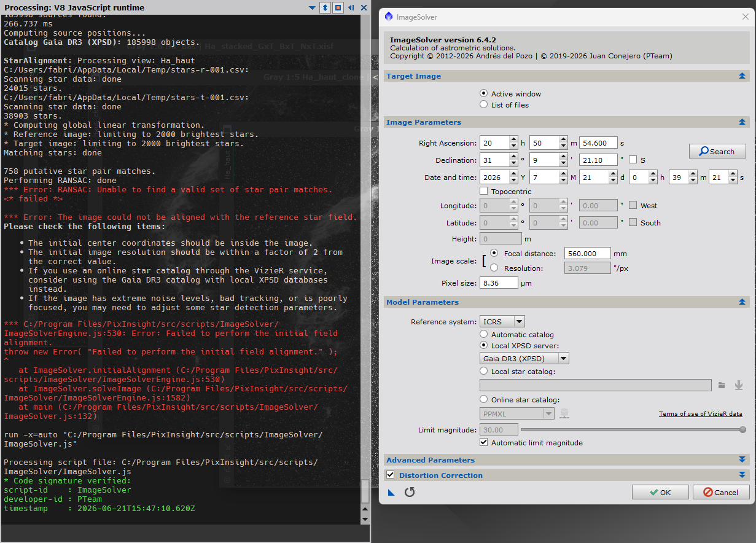Uncheck Automatic limit magnitude
Viewport: 756px width, 543px height.
tap(484, 442)
